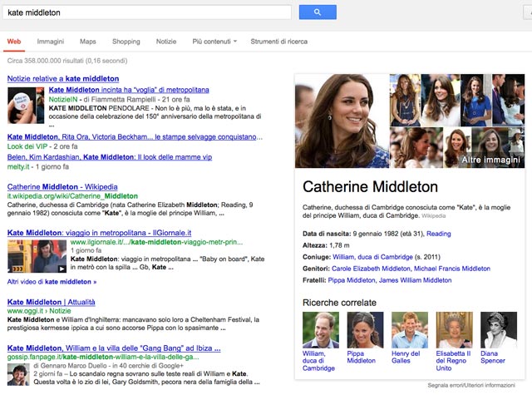Click the 'William, duca di Cambridge' related-search photo
The height and width of the screenshot is (395, 532).
(321, 330)
